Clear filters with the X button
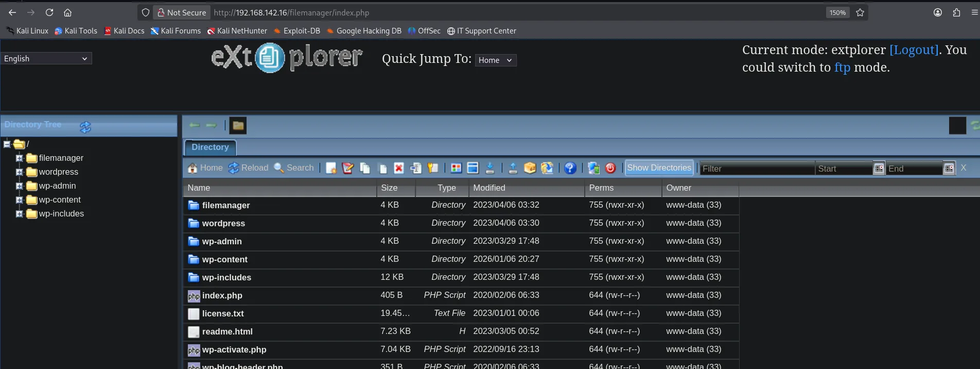This screenshot has height=369, width=980. point(964,168)
